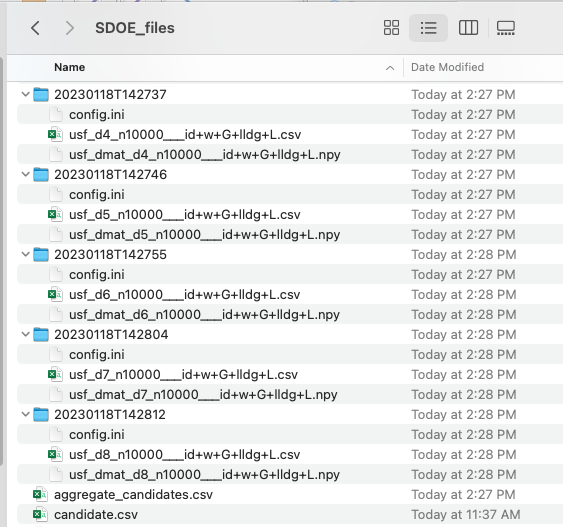Select folder icon of 20230118T142755
The image size is (563, 527).
[x=41, y=255]
